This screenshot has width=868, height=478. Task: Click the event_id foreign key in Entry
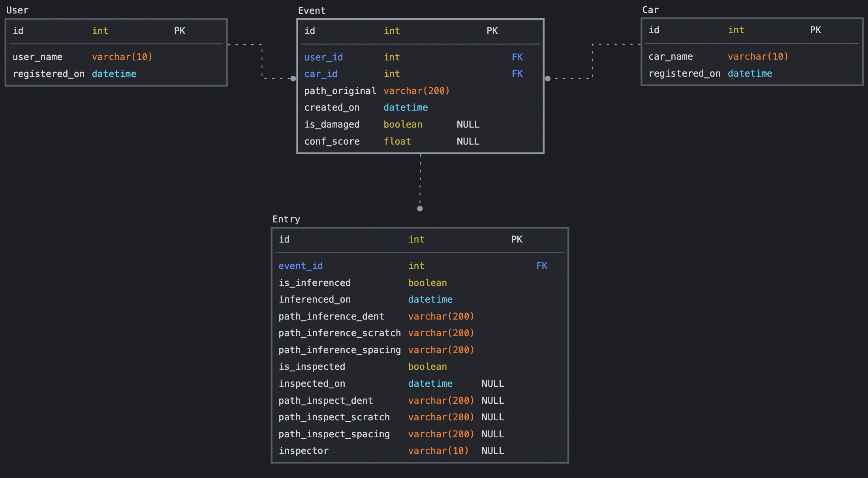(301, 265)
